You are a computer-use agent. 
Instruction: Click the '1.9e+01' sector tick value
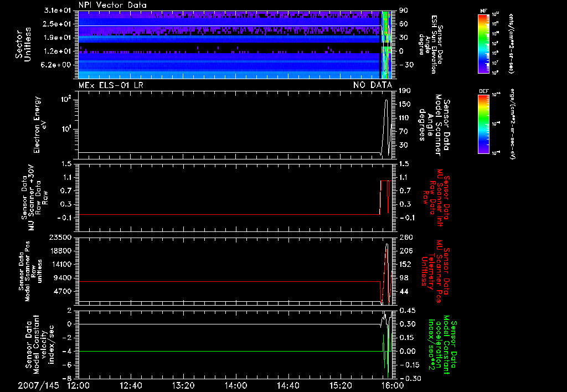click(x=58, y=38)
